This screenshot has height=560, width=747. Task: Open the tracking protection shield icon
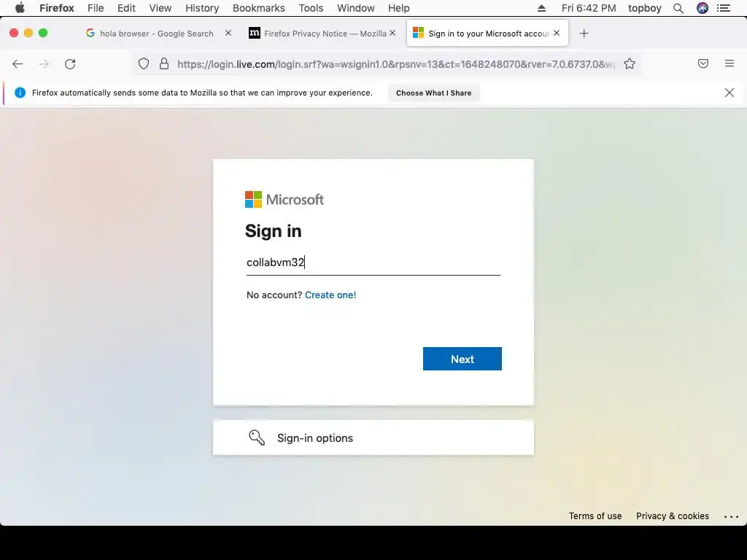(x=144, y=64)
